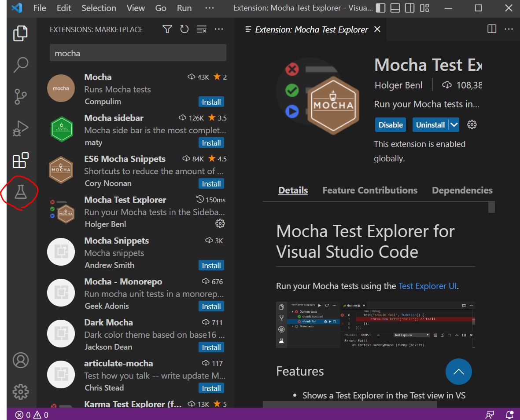Open the Manage gear in activity bar
This screenshot has width=520, height=420.
(21, 391)
